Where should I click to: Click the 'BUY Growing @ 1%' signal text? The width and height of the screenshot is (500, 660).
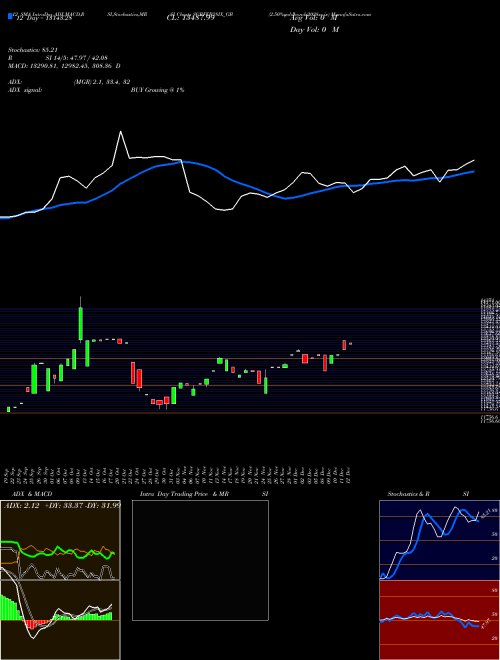157,90
